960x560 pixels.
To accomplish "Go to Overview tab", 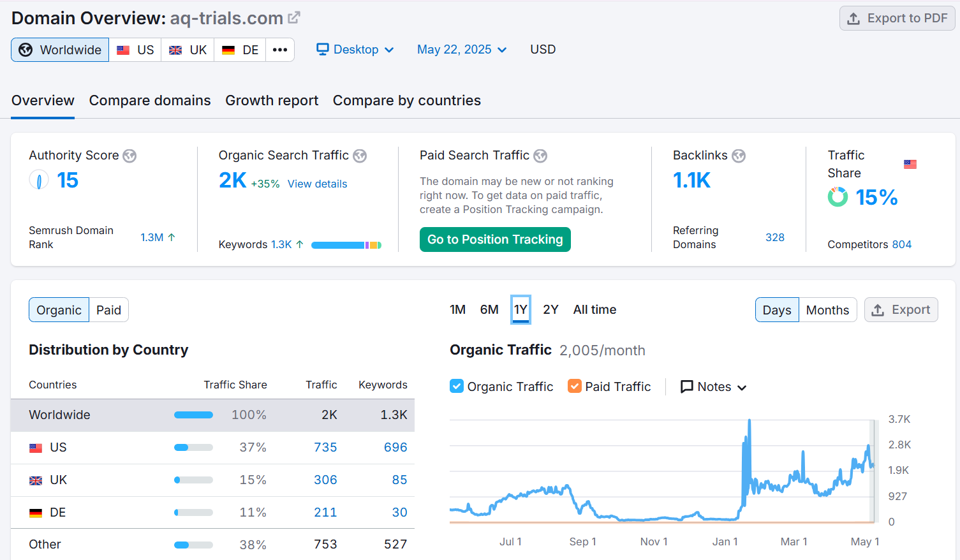I will pos(43,101).
